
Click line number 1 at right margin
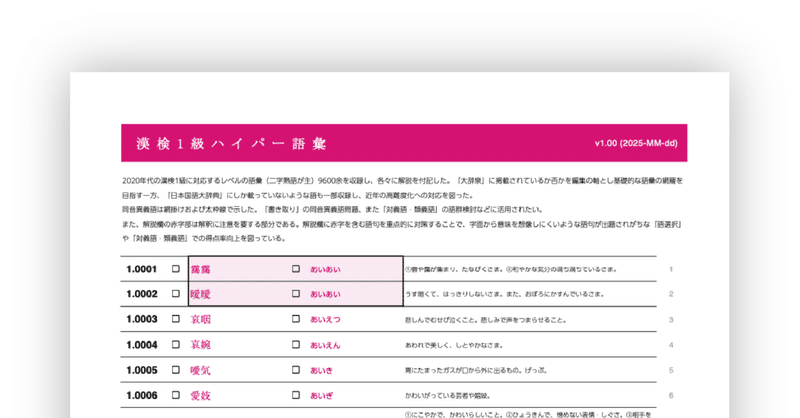[671, 269]
